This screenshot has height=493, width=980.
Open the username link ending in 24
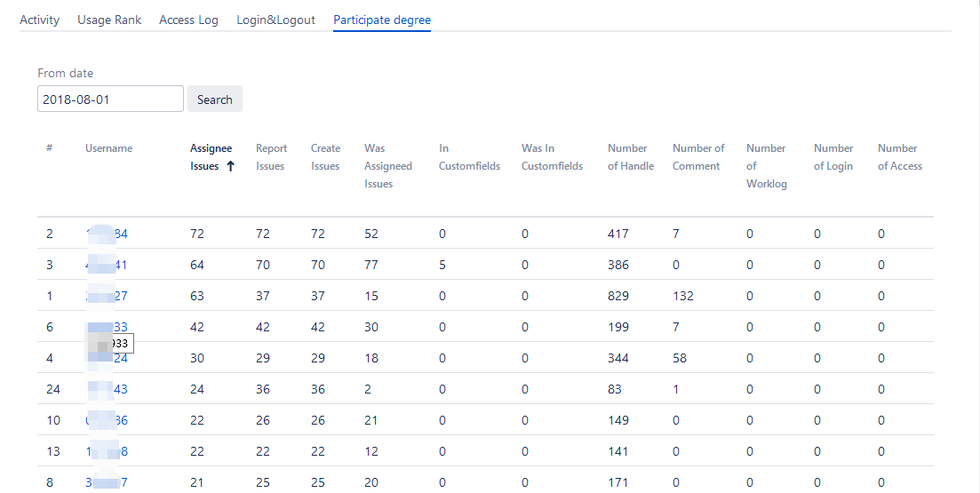[107, 358]
